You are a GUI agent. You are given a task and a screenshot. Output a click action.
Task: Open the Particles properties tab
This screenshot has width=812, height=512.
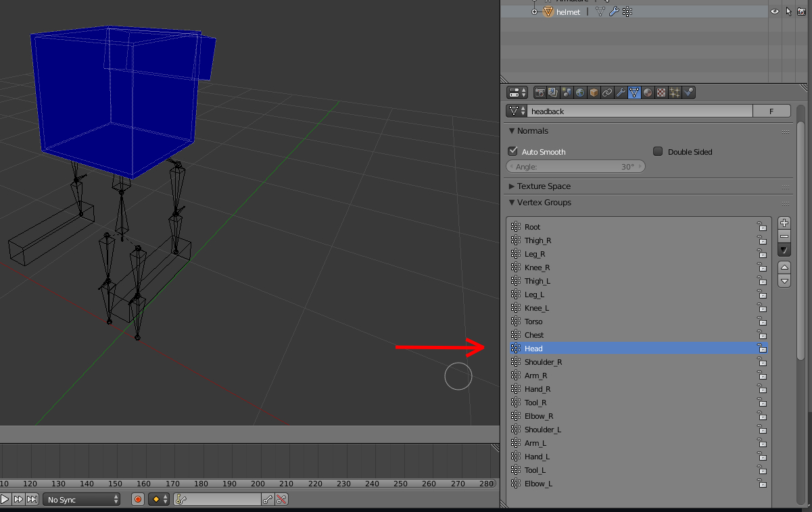tap(675, 93)
